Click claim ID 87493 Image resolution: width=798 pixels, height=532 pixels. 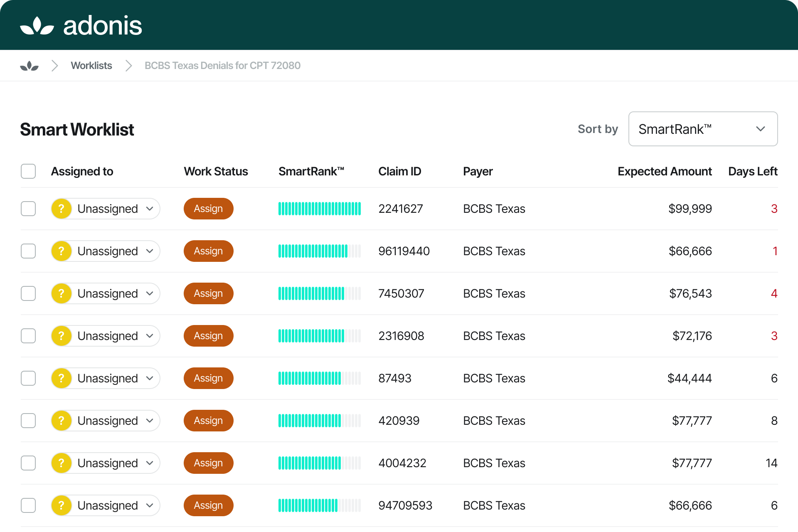point(394,378)
